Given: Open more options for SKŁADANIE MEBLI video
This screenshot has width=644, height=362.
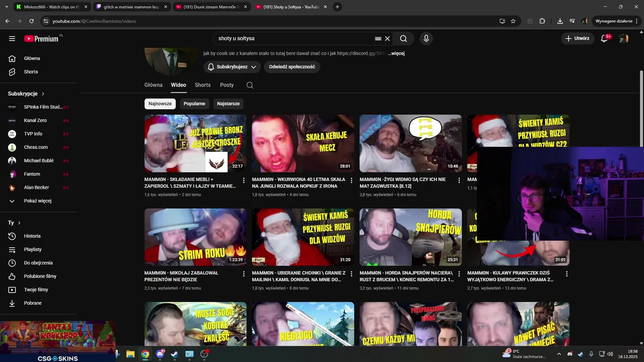Looking at the screenshot, I should click(244, 180).
